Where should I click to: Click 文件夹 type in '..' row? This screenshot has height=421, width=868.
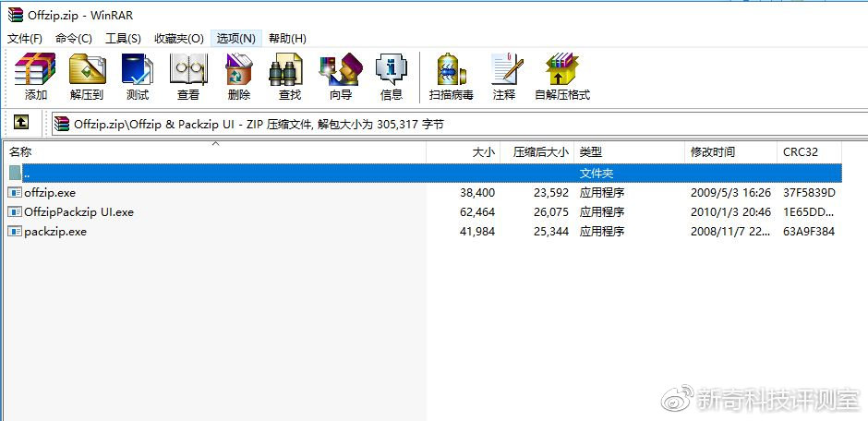pos(597,174)
